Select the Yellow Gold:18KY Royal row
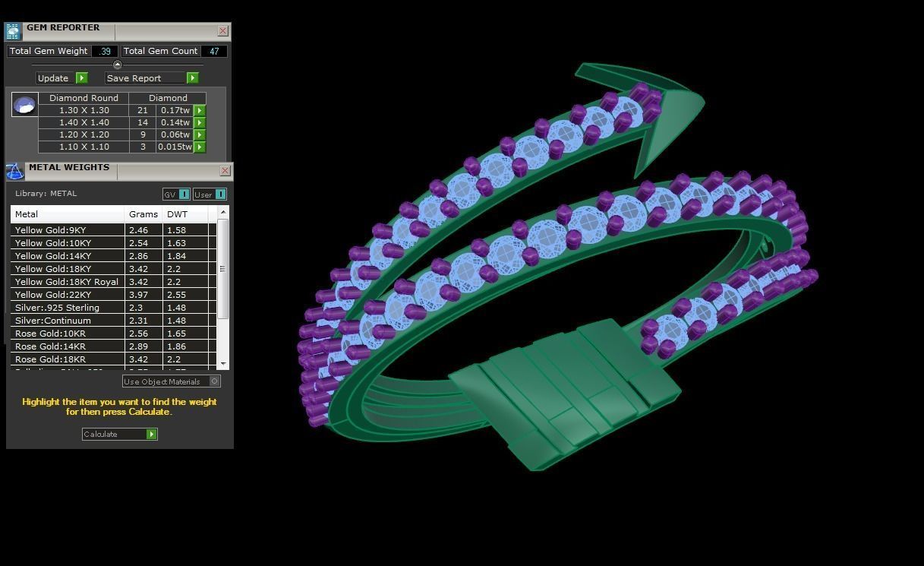This screenshot has width=924, height=566. click(x=114, y=282)
